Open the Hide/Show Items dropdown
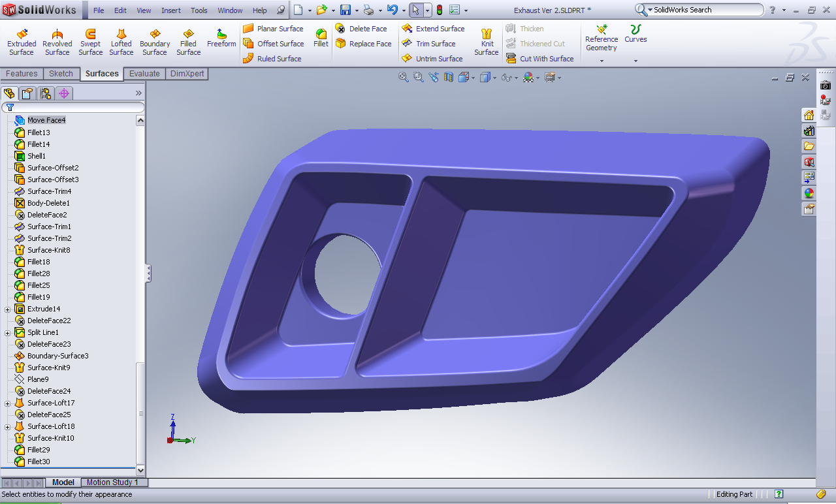 (x=506, y=78)
